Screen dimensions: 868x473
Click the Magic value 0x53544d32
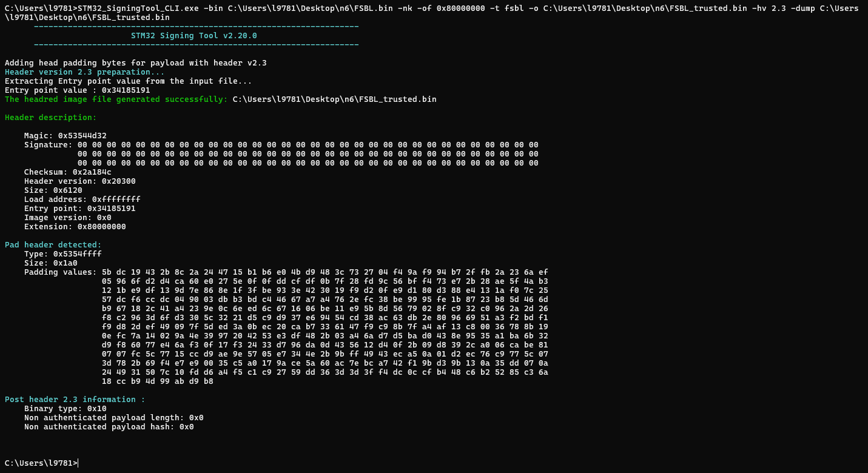click(82, 136)
